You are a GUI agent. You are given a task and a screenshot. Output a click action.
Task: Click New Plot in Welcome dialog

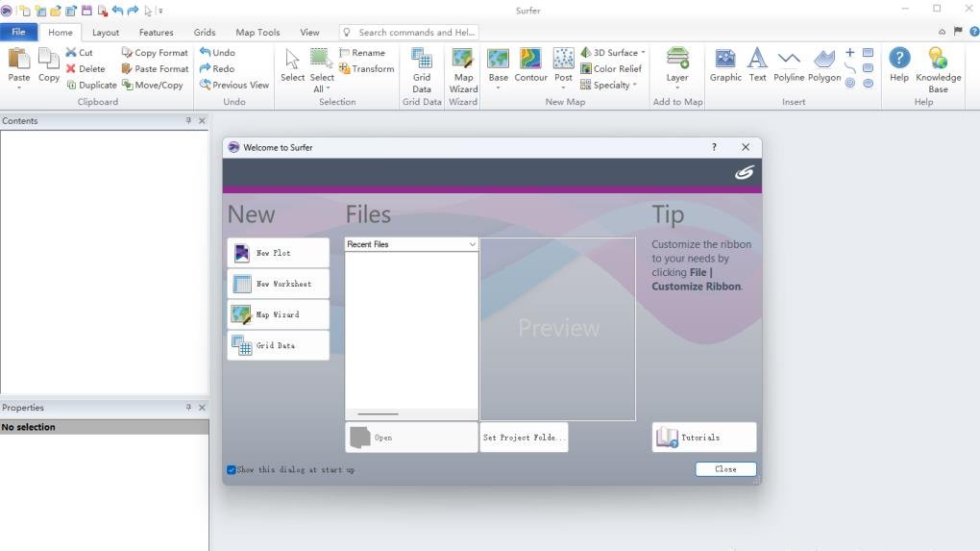coord(278,253)
